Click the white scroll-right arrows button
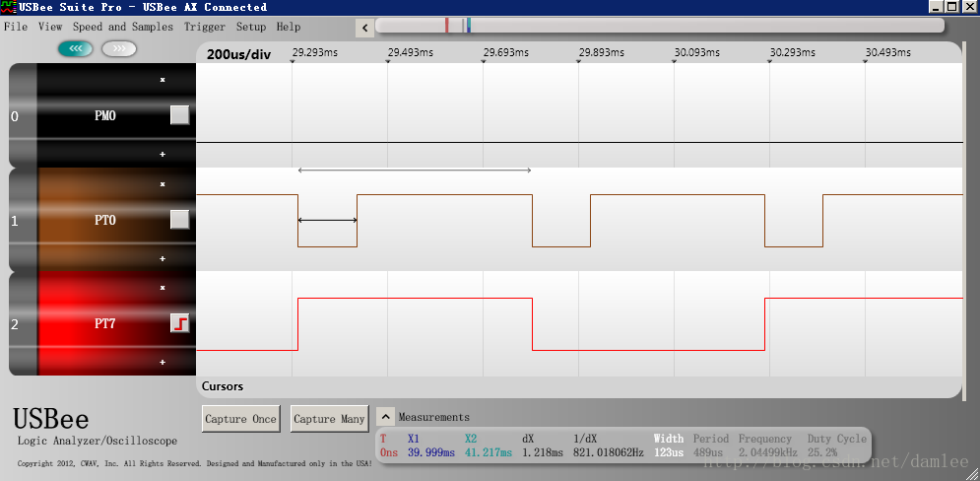The width and height of the screenshot is (980, 481). pyautogui.click(x=119, y=48)
